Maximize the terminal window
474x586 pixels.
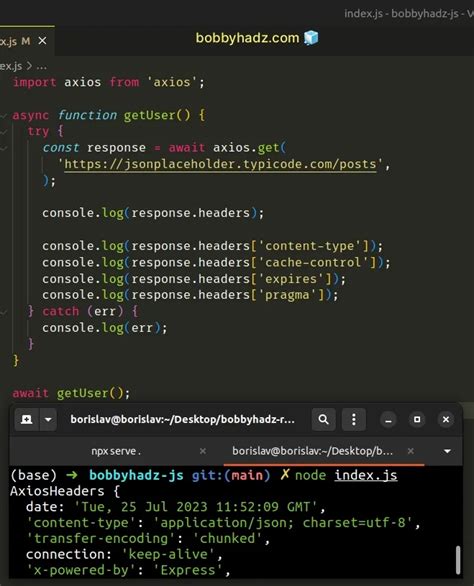click(417, 420)
